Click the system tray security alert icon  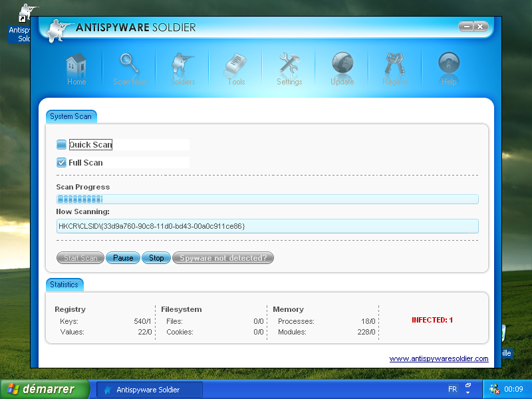[495, 389]
